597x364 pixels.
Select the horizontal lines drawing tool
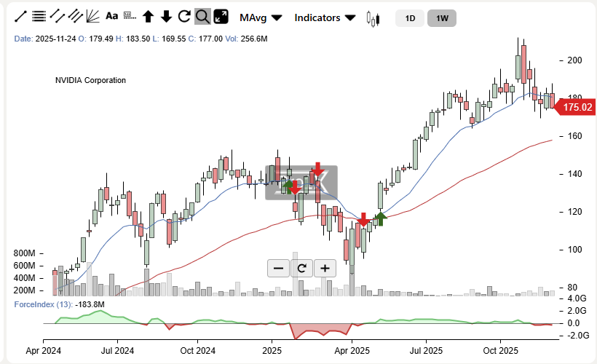(39, 16)
